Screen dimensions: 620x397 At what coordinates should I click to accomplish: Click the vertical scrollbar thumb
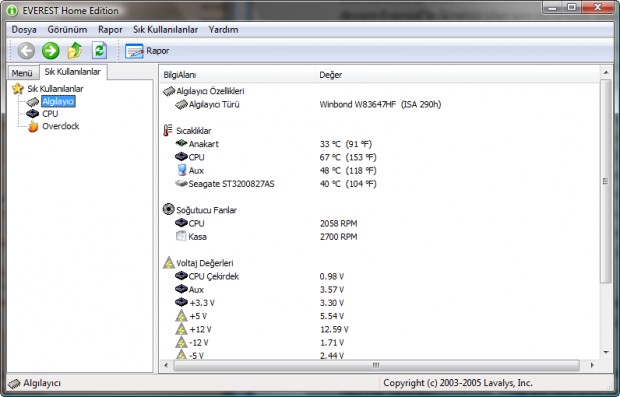coord(606,181)
